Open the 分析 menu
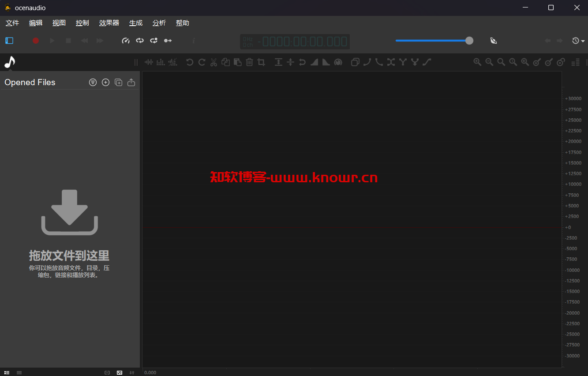 coord(159,23)
